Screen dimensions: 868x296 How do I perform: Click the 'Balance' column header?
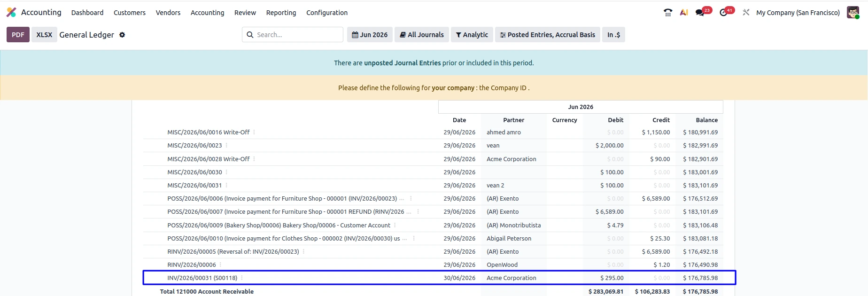[x=707, y=120]
